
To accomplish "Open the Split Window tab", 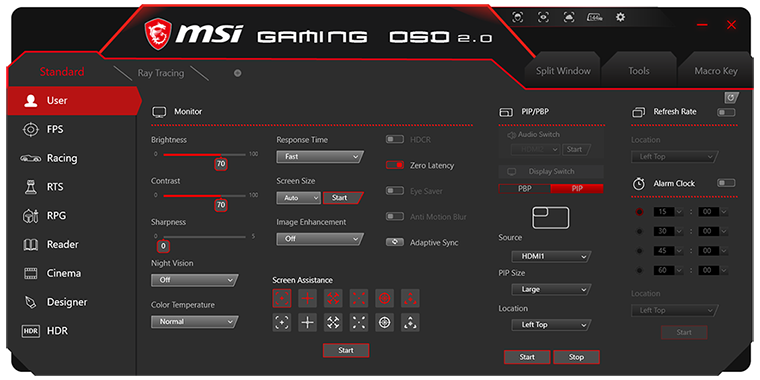I will point(563,71).
